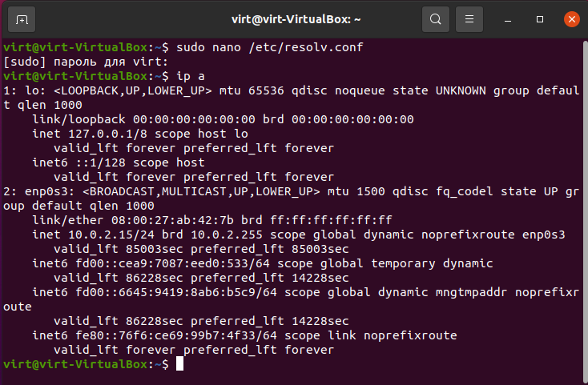Screen dimensions: 588x385
Task: Click the loopback address 127.0.0.1/8
Action: 108,134
